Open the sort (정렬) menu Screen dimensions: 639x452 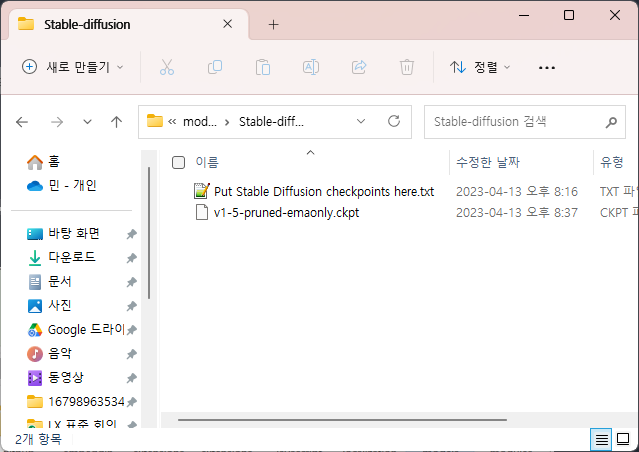(x=480, y=67)
